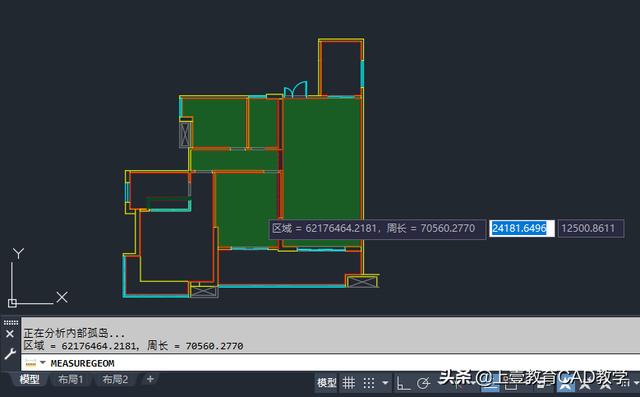The image size is (640, 397).
Task: Switch to the 布局1 layout tab
Action: point(70,379)
